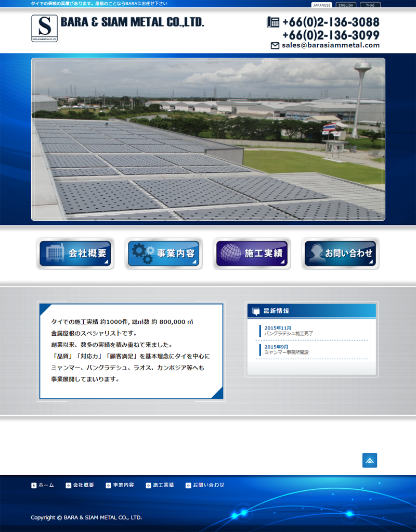This screenshot has height=532, width=416.
Task: Switch the site language to English
Action: pos(346,5)
